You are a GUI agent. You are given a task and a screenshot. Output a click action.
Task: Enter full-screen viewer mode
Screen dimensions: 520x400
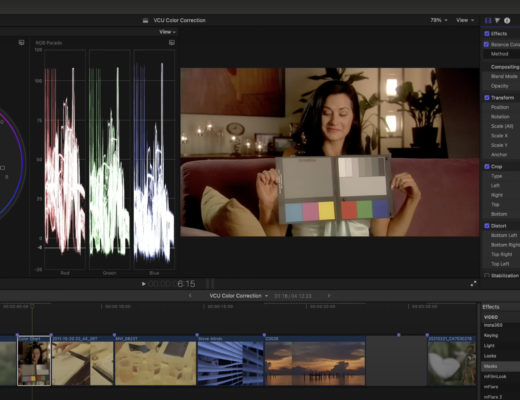pos(473,284)
